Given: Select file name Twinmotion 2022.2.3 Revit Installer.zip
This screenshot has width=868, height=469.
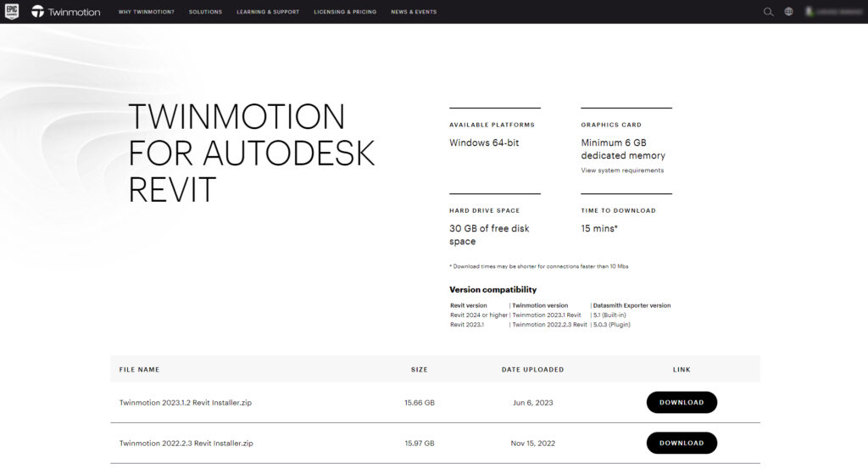Looking at the screenshot, I should pos(186,443).
